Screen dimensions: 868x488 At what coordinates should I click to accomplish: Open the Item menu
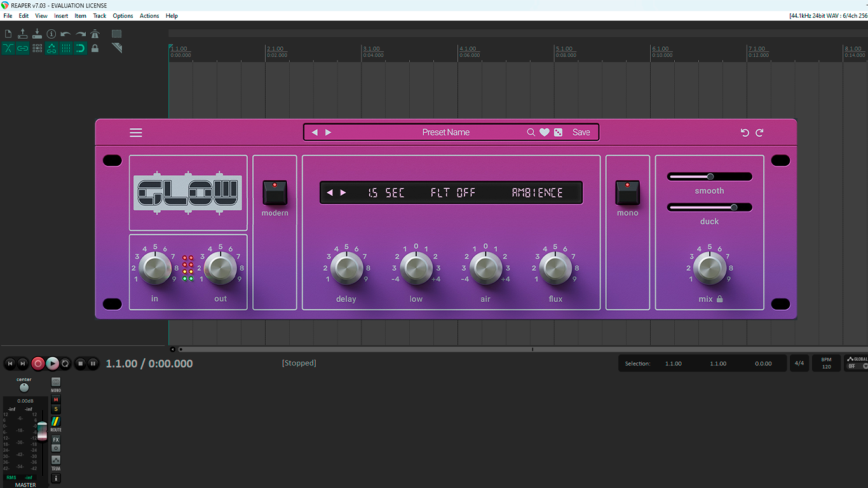pos(81,16)
